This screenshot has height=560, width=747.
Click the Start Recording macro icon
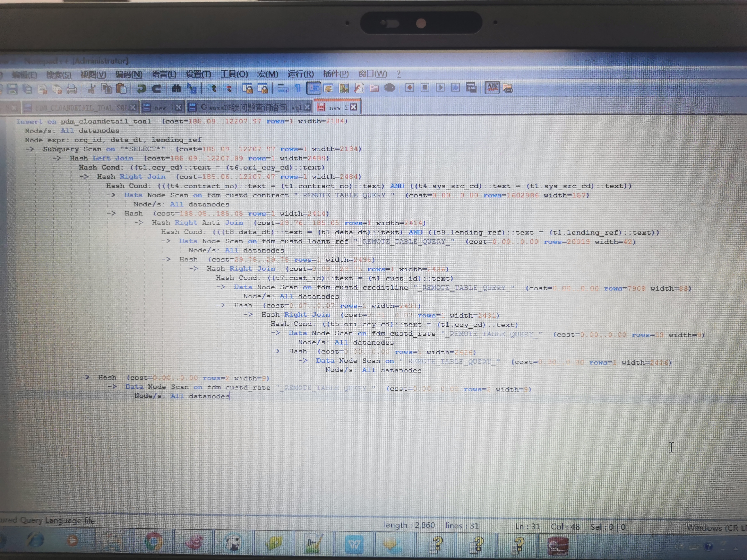410,88
